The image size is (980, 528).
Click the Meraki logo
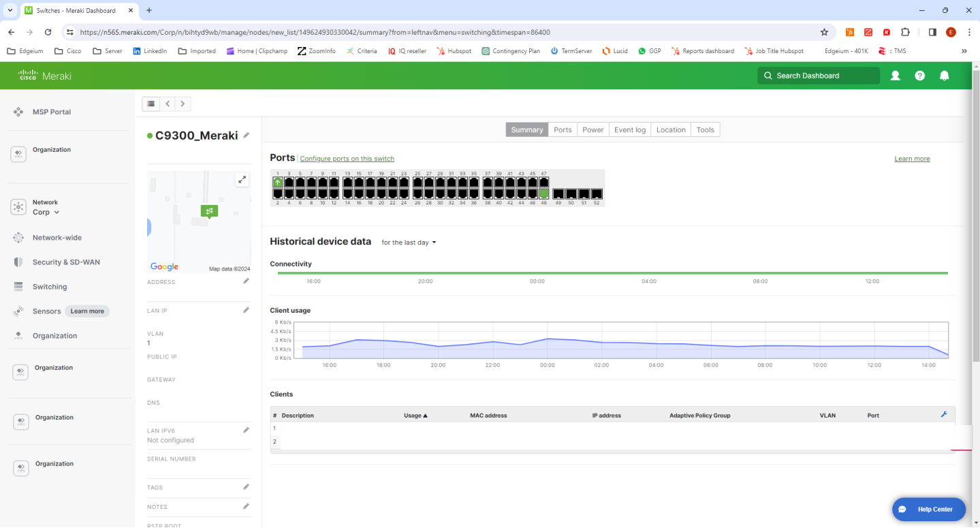[45, 76]
